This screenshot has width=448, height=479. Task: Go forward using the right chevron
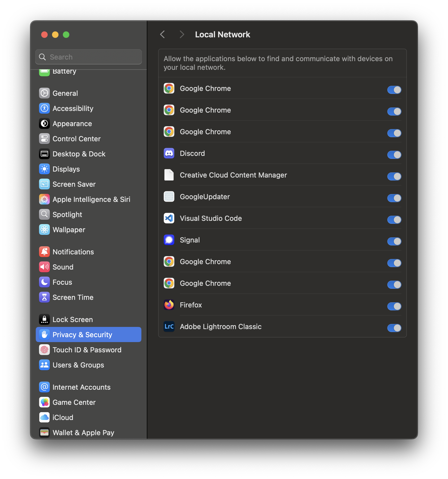coord(182,35)
